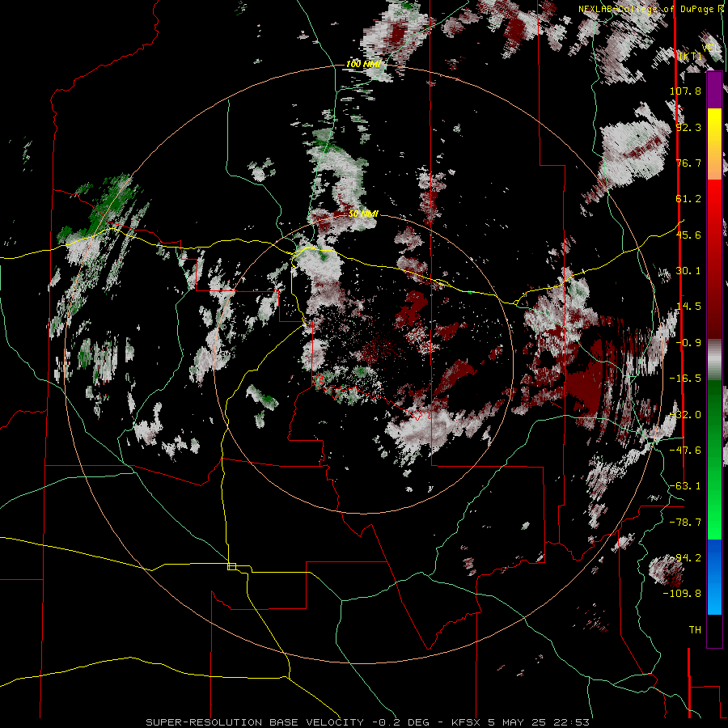
Task: Click the 30.1 velocity scale value
Action: pyautogui.click(x=688, y=271)
